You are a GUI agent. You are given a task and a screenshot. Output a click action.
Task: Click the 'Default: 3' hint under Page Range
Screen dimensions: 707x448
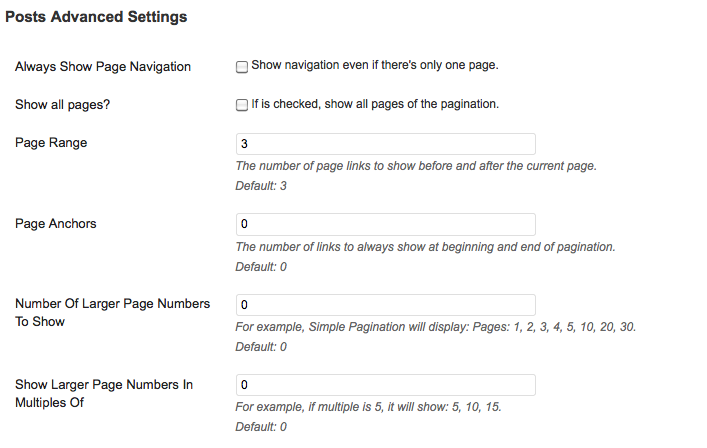[x=261, y=186]
